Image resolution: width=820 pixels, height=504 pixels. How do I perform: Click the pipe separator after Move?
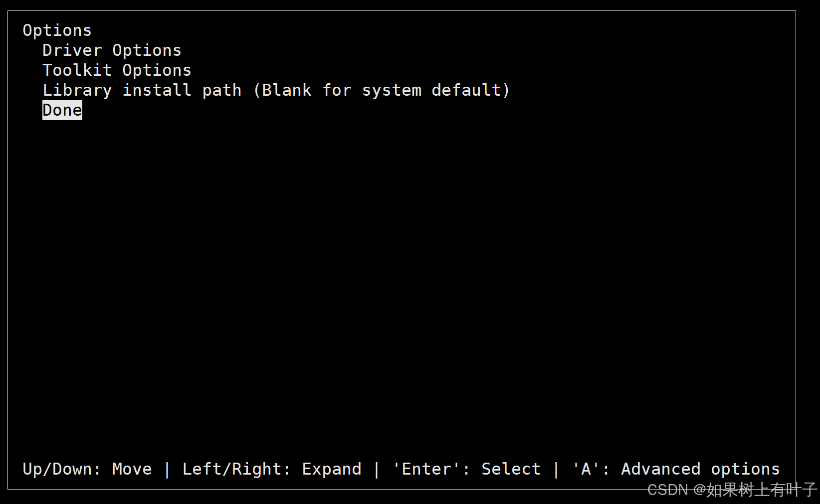(x=167, y=469)
